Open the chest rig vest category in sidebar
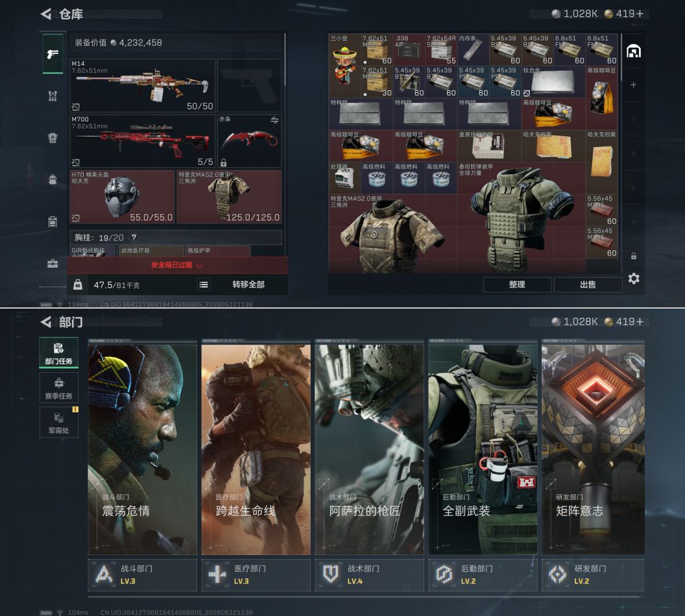The height and width of the screenshot is (616, 685). pyautogui.click(x=53, y=95)
